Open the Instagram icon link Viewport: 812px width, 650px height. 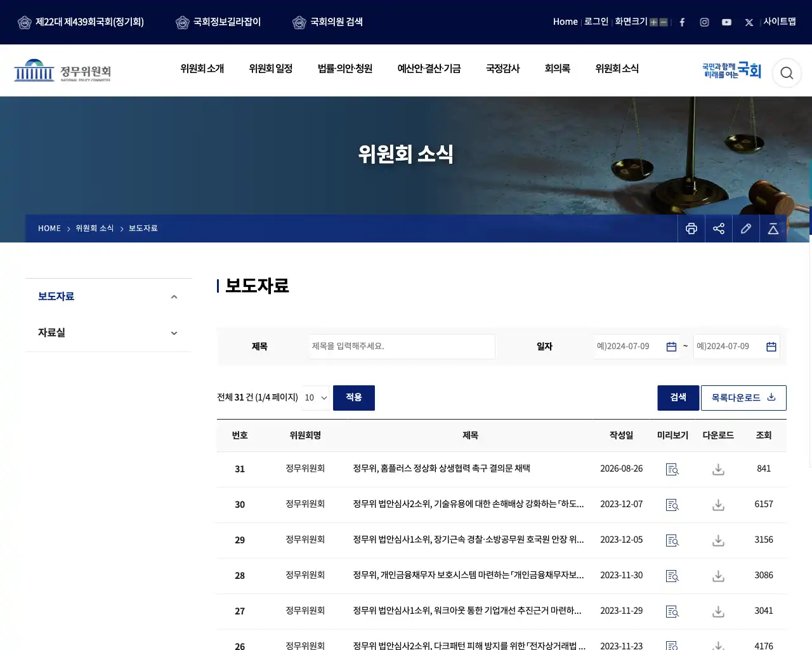pos(704,22)
